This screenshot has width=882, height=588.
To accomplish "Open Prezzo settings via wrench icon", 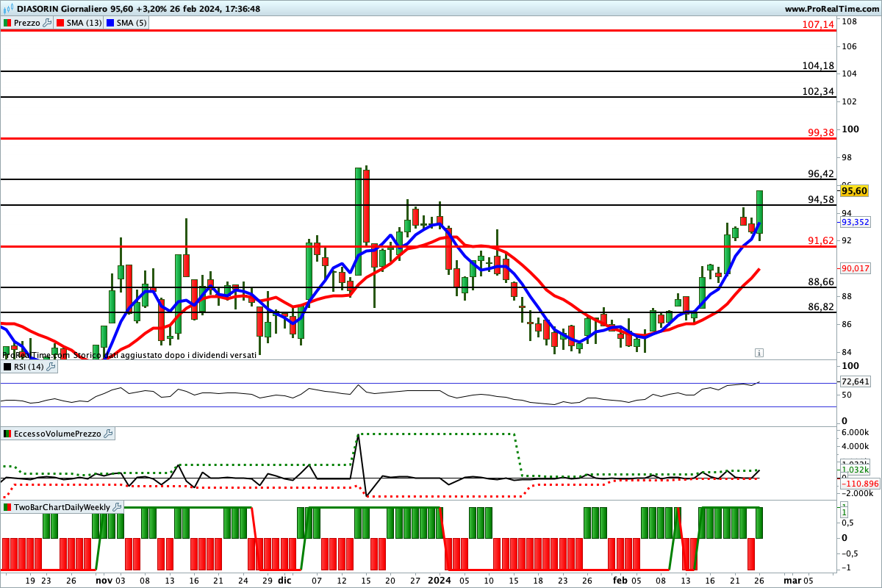I will [48, 23].
